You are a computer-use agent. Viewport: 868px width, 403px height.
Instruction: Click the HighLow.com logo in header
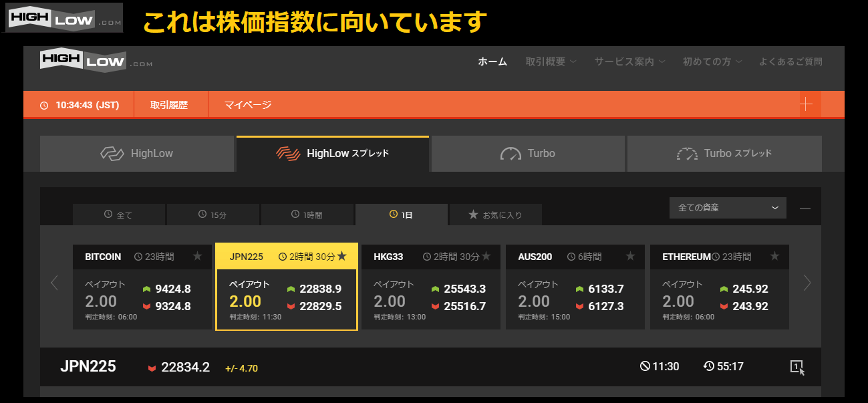[x=96, y=61]
